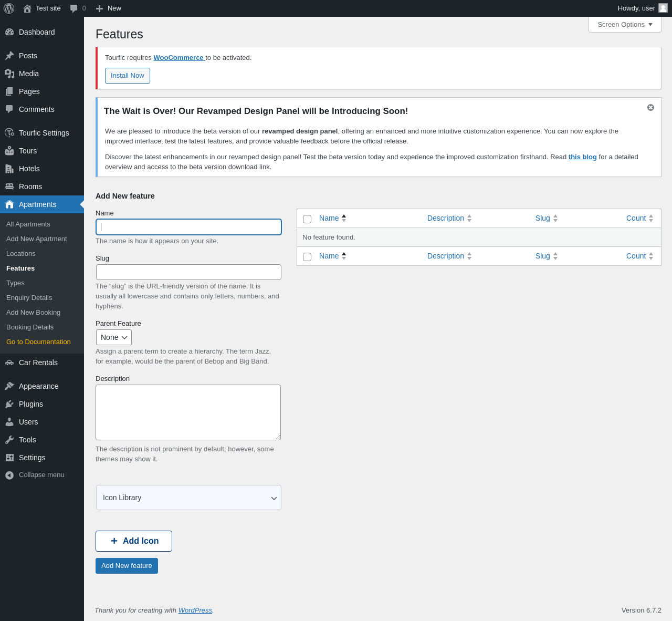Open Booking Details submenu item
Viewport: 672px width, 621px height.
30,327
